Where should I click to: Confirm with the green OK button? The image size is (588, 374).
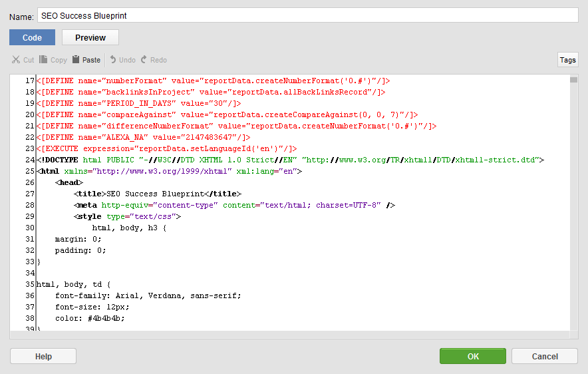[x=472, y=356]
